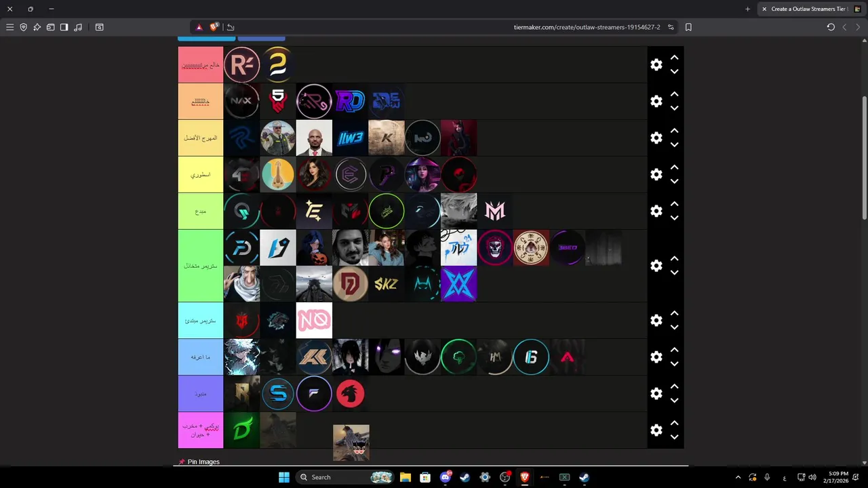
Task: Open settings gear for the purple منبوذ row
Action: coord(656,393)
